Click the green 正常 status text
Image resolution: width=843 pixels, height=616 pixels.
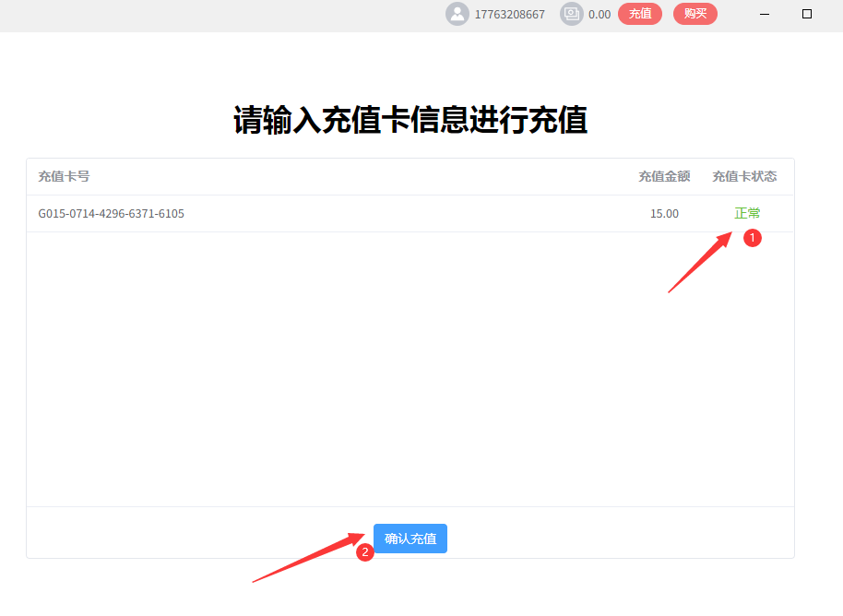click(x=747, y=213)
